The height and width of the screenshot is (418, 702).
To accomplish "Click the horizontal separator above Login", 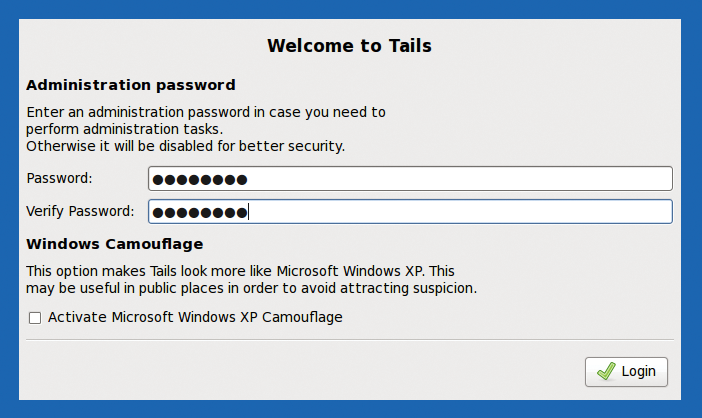I will (350, 340).
